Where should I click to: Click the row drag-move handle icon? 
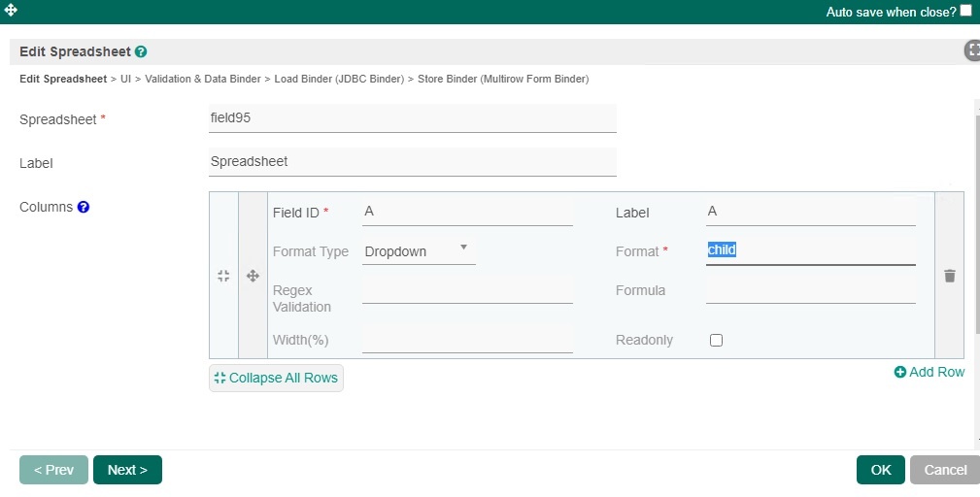coord(253,276)
